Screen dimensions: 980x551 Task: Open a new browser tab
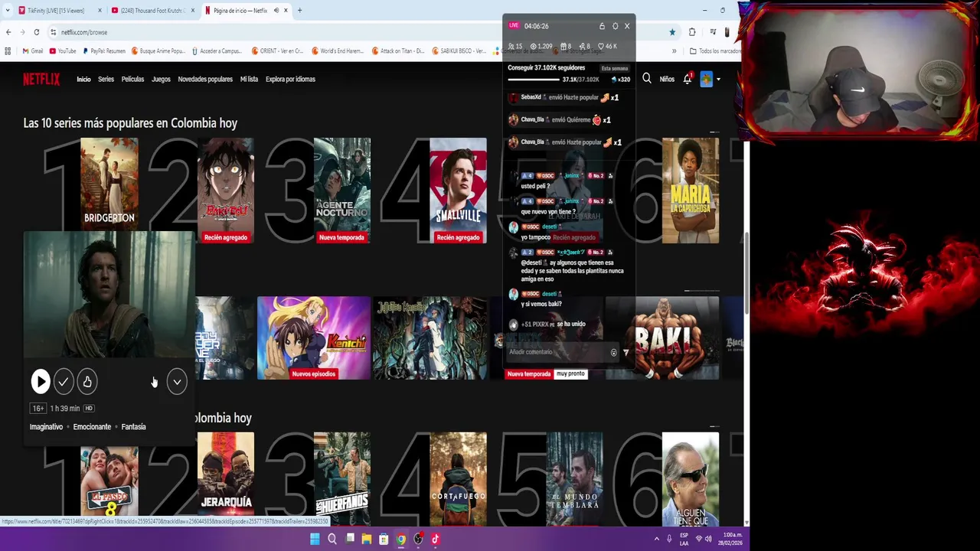click(x=299, y=11)
